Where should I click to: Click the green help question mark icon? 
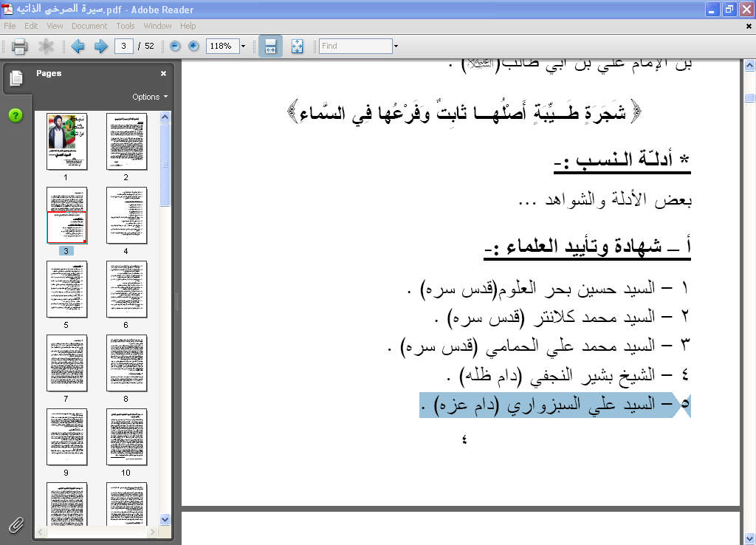point(16,116)
